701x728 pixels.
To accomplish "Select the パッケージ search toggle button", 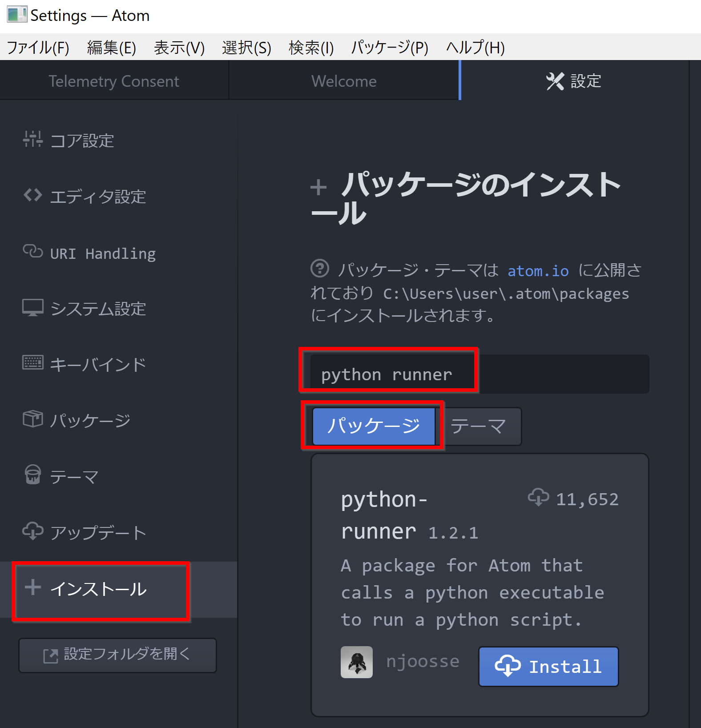I will 374,426.
